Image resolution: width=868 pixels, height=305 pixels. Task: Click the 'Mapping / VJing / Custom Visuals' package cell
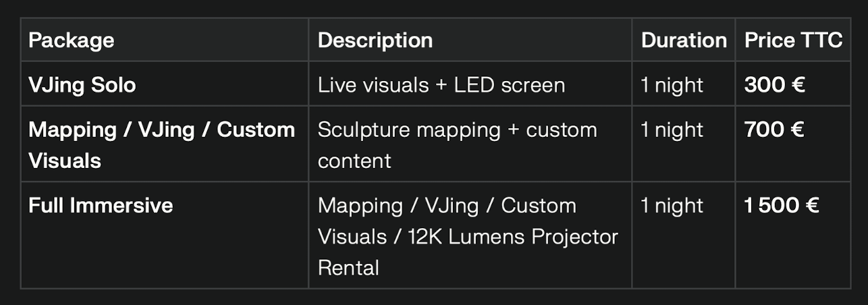tap(162, 144)
